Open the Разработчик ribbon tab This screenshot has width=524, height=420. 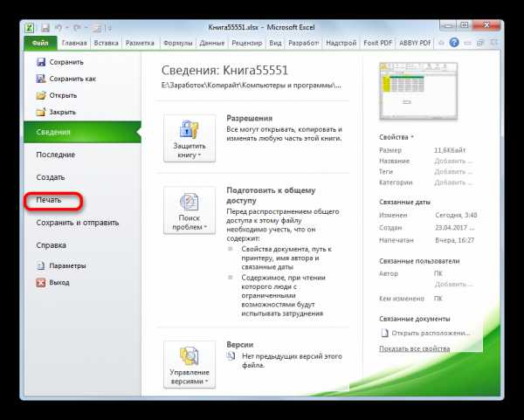click(303, 43)
